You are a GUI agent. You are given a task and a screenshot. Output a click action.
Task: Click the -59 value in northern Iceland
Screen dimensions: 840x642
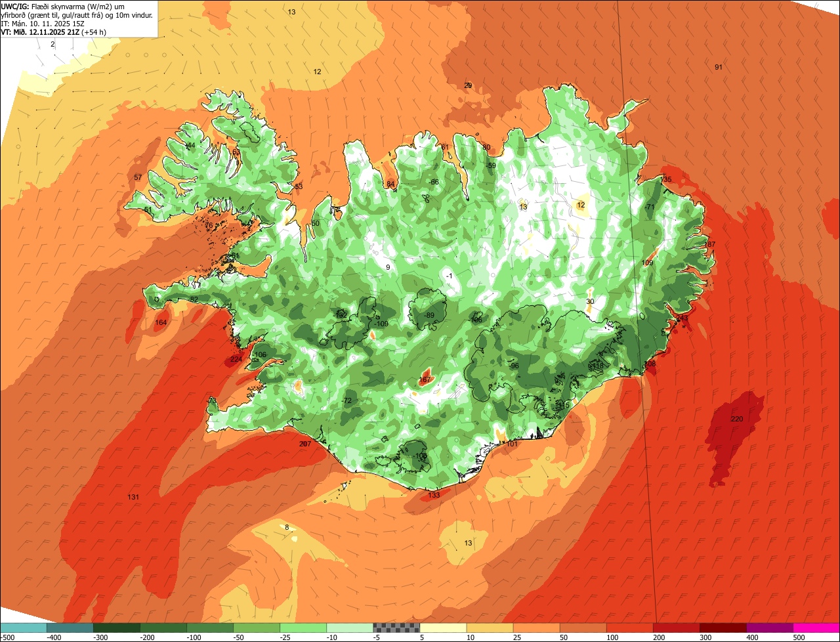click(491, 165)
